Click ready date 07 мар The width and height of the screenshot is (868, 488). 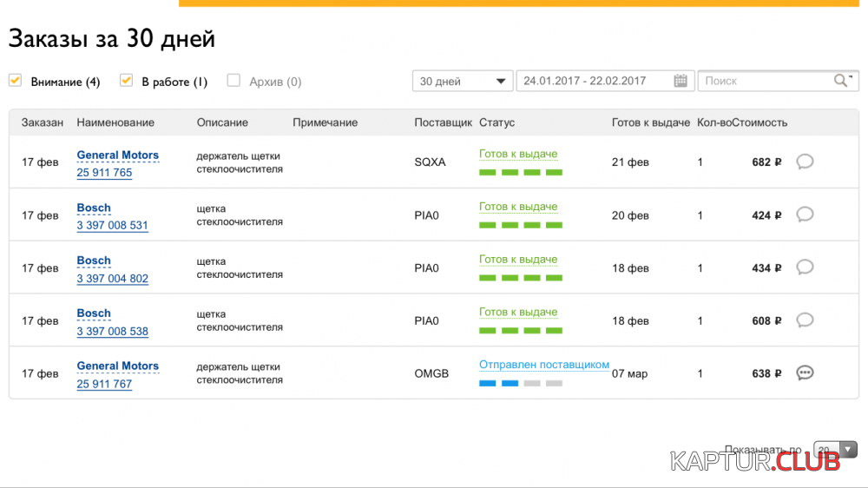click(x=629, y=374)
